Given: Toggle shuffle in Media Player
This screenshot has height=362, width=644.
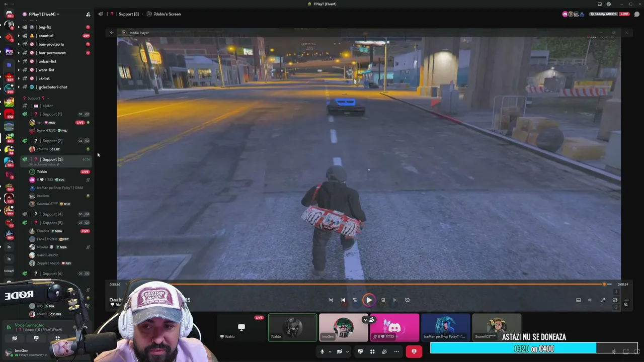Looking at the screenshot, I should click(331, 300).
